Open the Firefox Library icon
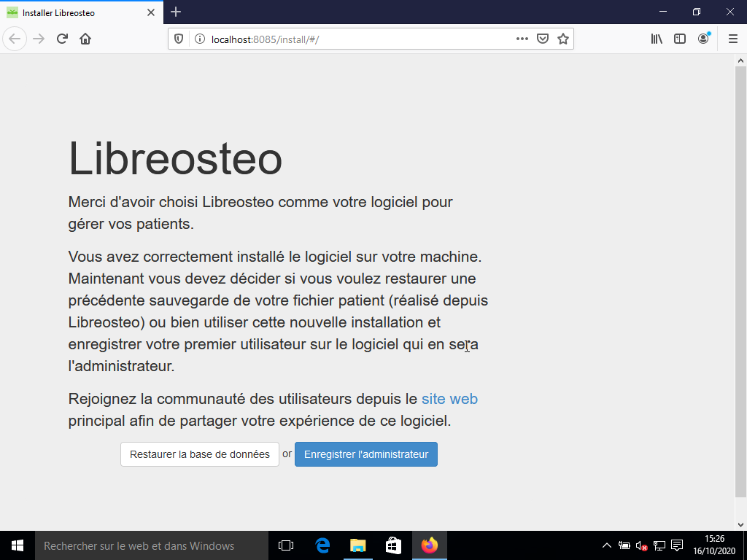The image size is (747, 560). tap(657, 39)
